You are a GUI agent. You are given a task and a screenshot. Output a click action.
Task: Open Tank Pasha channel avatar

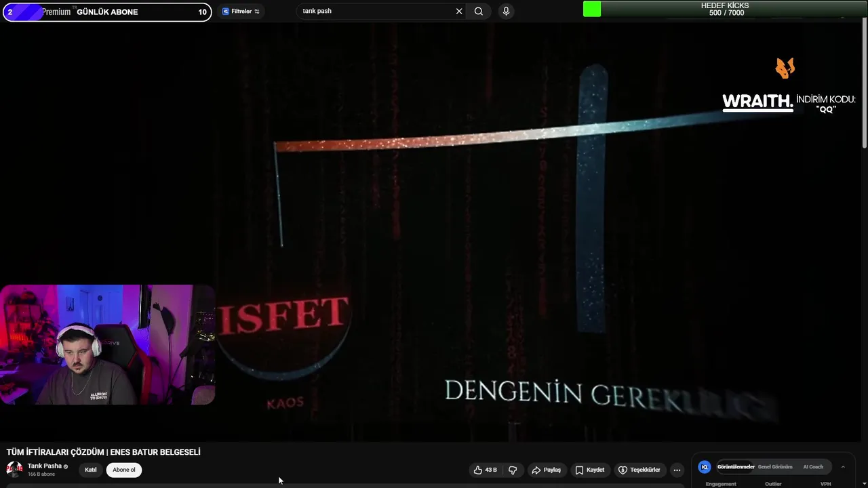14,469
